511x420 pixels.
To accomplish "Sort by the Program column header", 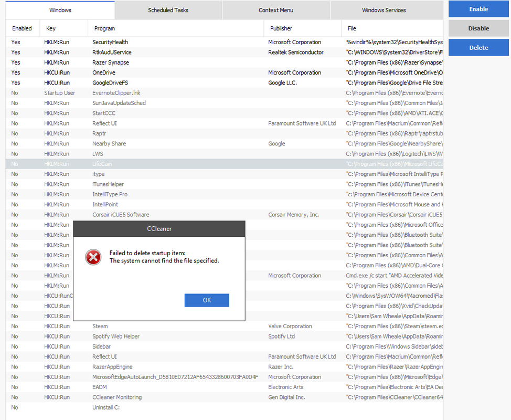I will (176, 28).
